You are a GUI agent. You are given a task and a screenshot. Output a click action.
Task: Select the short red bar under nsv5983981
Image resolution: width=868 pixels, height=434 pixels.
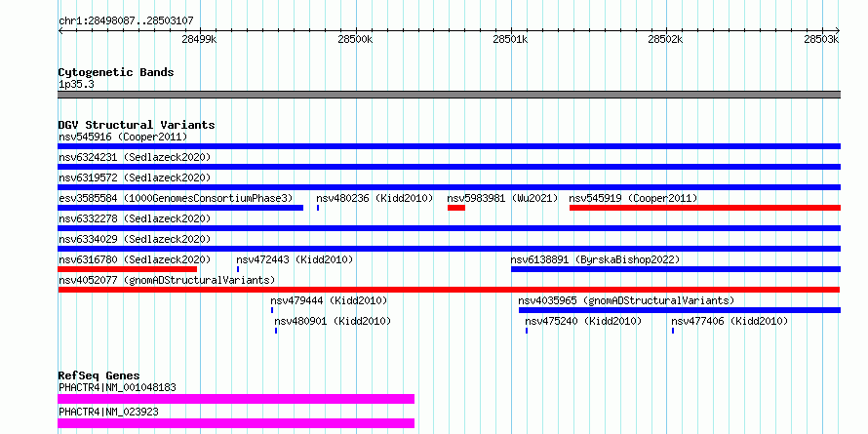click(456, 208)
